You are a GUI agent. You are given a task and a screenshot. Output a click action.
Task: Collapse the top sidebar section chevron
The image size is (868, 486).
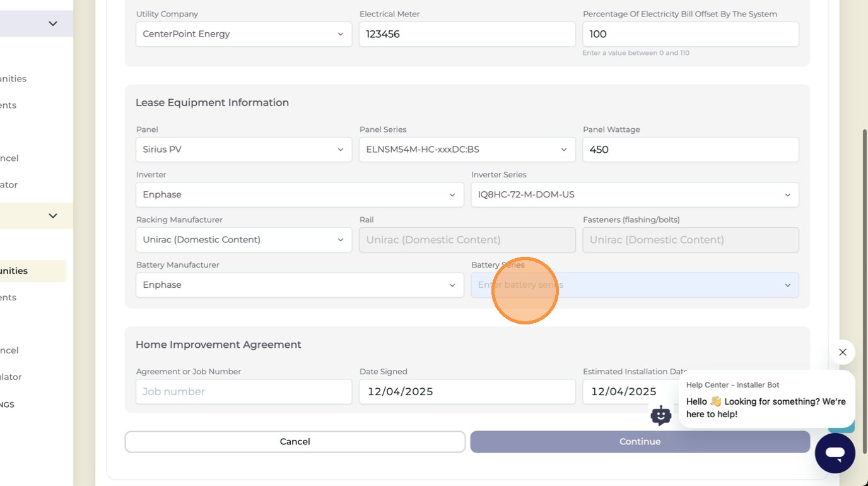53,24
